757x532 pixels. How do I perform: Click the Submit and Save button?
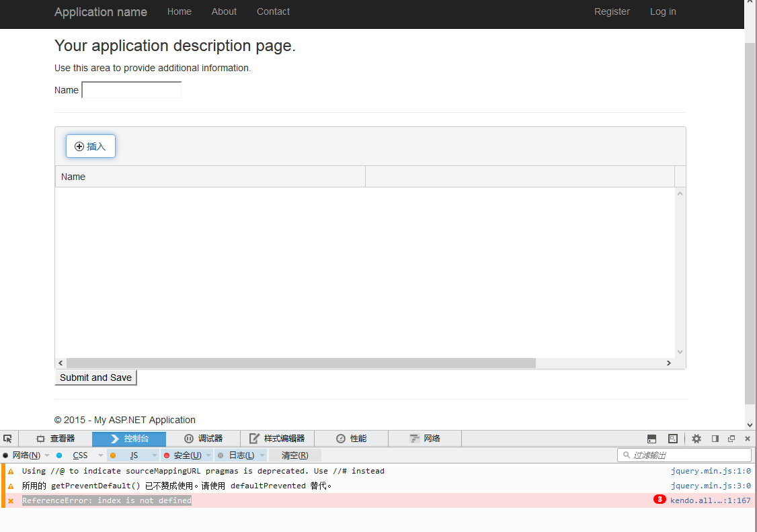95,378
